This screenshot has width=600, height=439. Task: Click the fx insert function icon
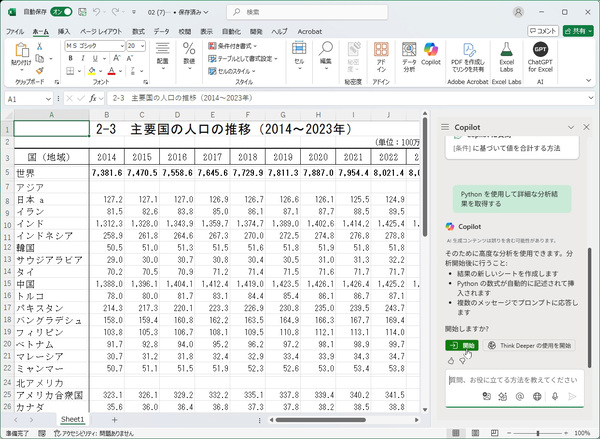point(90,99)
